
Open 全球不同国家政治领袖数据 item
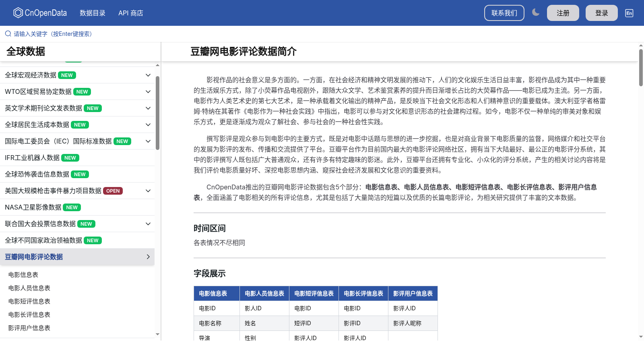77,240
